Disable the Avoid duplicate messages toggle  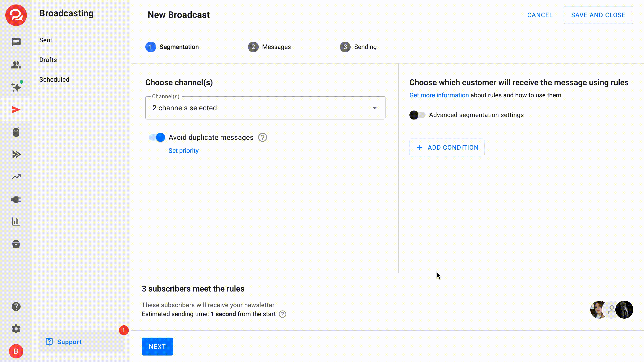(x=157, y=137)
